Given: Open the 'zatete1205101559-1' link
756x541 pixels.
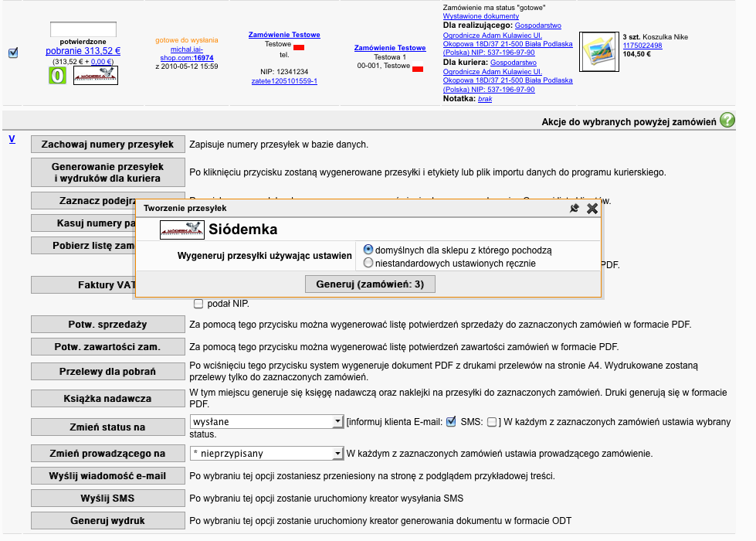Looking at the screenshot, I should pyautogui.click(x=284, y=81).
